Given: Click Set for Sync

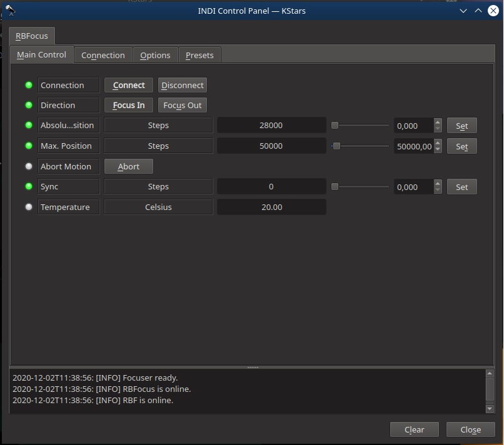Looking at the screenshot, I should (462, 187).
